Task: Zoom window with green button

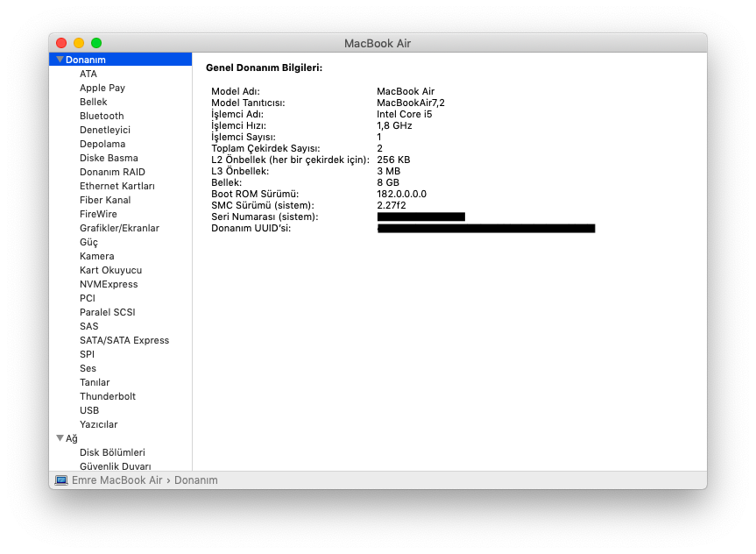Action: (96, 43)
